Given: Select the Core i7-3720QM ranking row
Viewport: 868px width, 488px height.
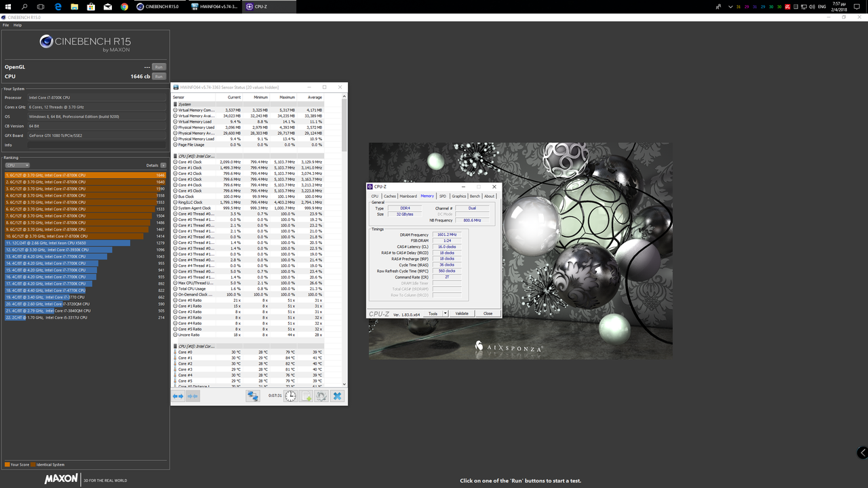Looking at the screenshot, I should click(85, 304).
